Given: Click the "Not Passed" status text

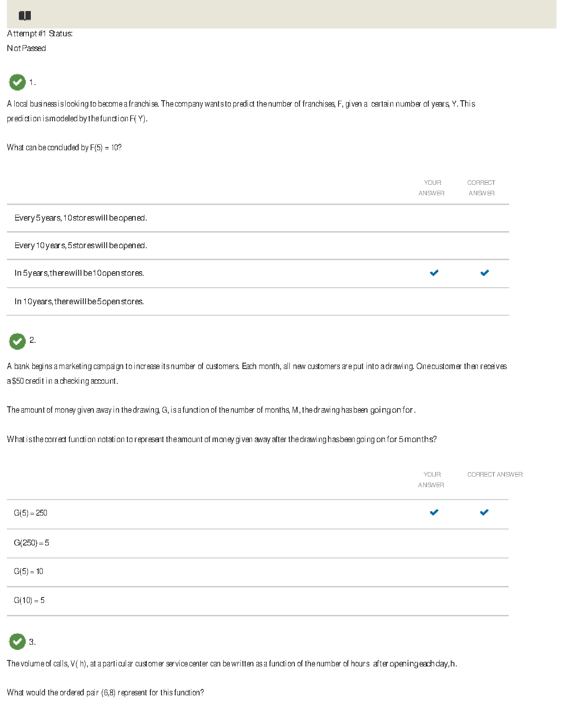Looking at the screenshot, I should 26,48.
